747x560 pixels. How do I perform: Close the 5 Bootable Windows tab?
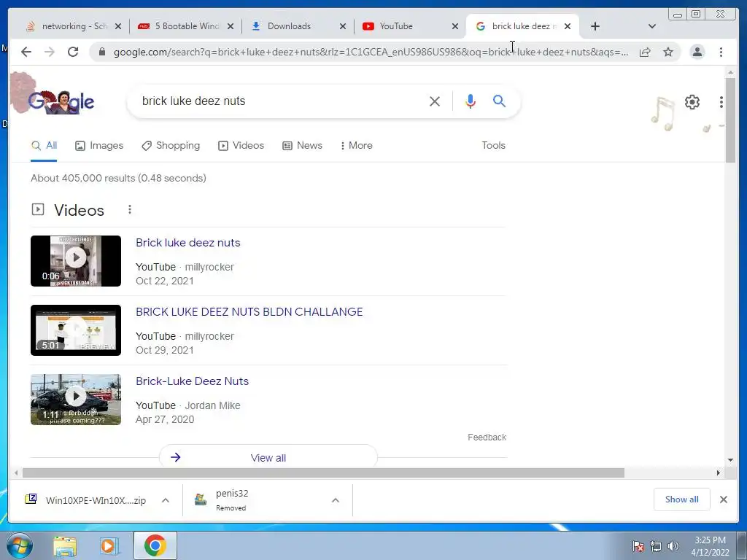tap(231, 27)
